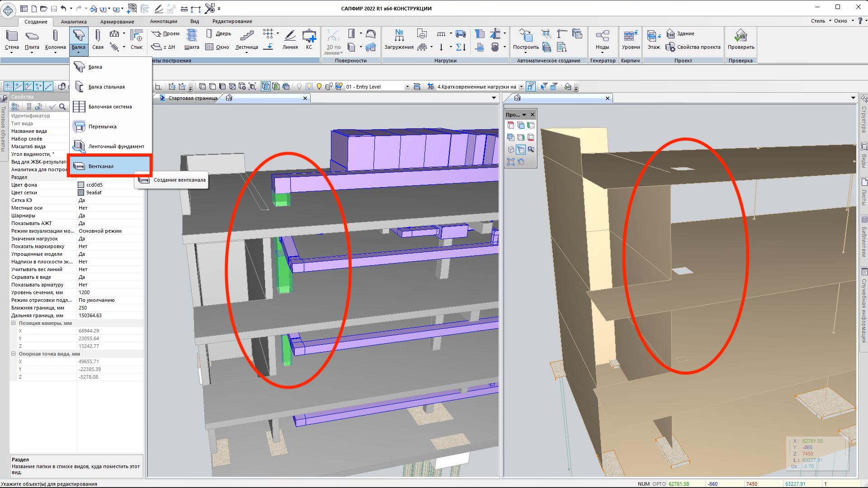Click the Цвет фона color swatch
This screenshot has width=868, height=488.
(x=81, y=185)
